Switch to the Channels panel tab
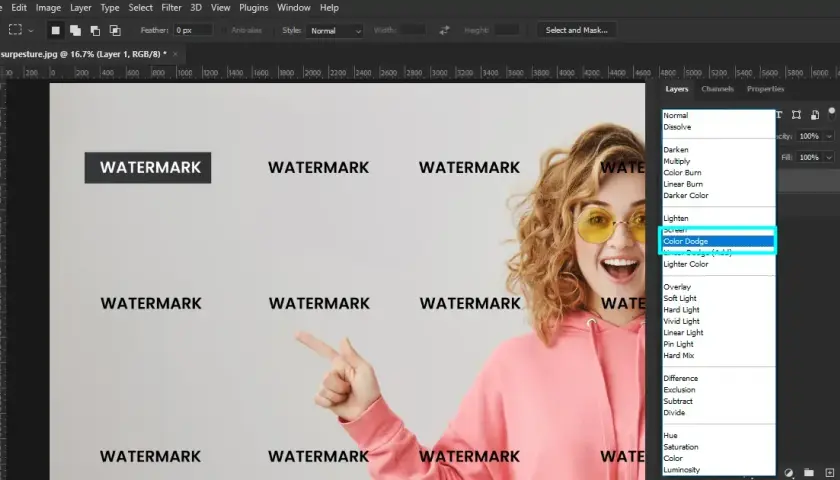Viewport: 840px width, 480px height. tap(717, 89)
